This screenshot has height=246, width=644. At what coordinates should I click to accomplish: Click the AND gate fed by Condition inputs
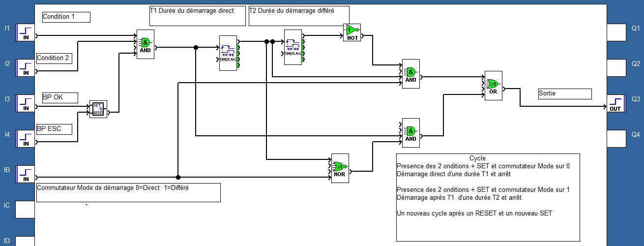[x=145, y=47]
